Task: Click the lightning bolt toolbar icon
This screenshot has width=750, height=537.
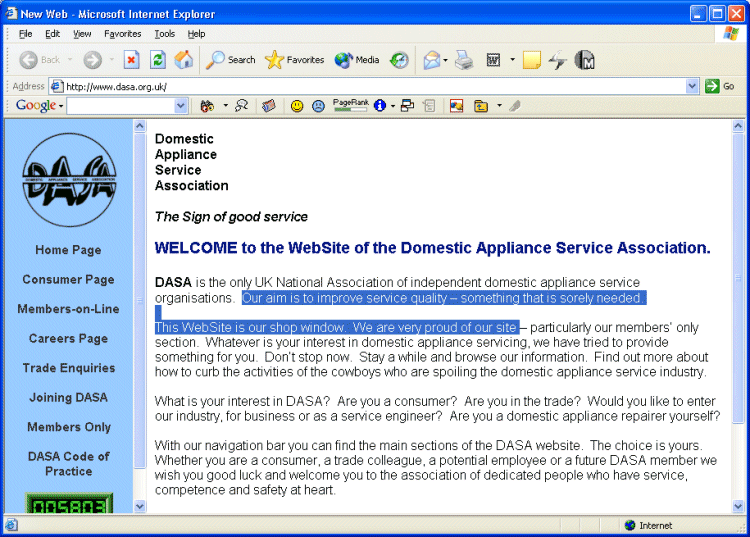Action: [558, 60]
